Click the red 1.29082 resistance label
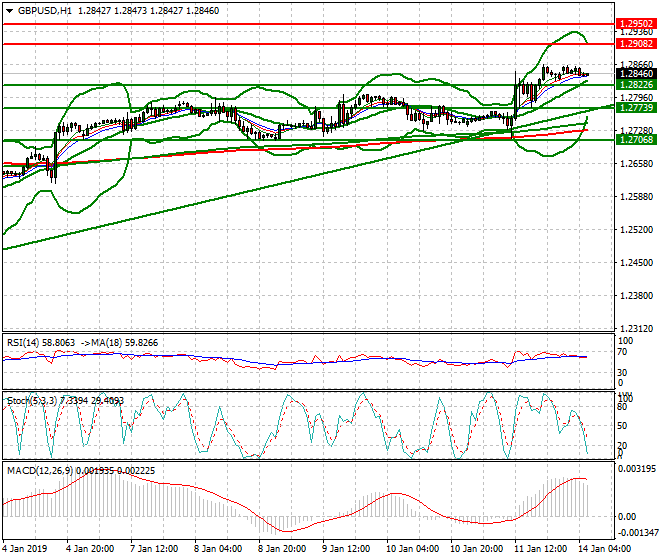This screenshot has height=560, width=660. [636, 43]
